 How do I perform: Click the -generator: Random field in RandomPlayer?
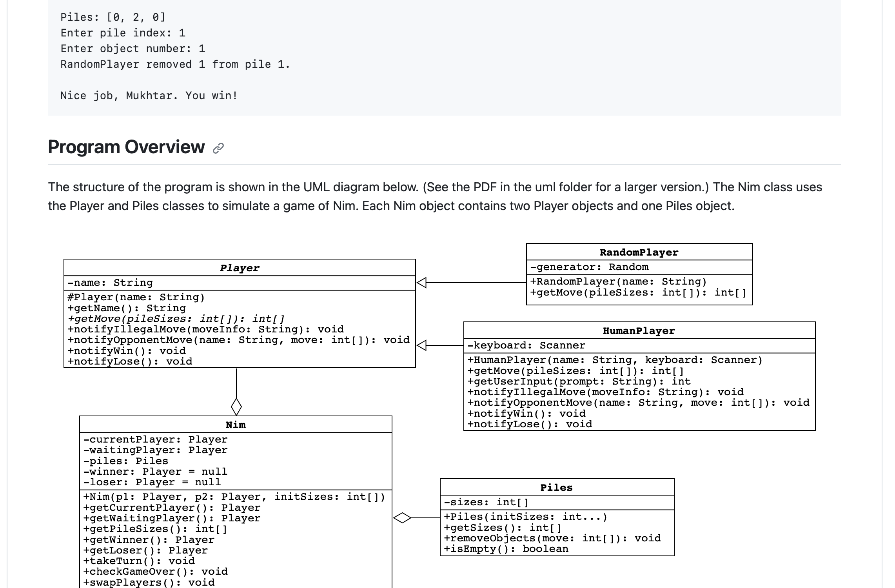(x=590, y=267)
